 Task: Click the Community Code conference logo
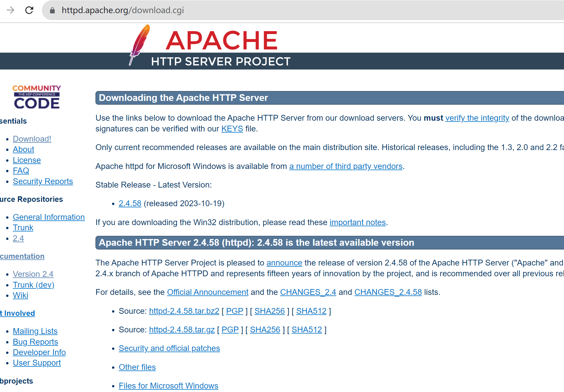pos(37,97)
